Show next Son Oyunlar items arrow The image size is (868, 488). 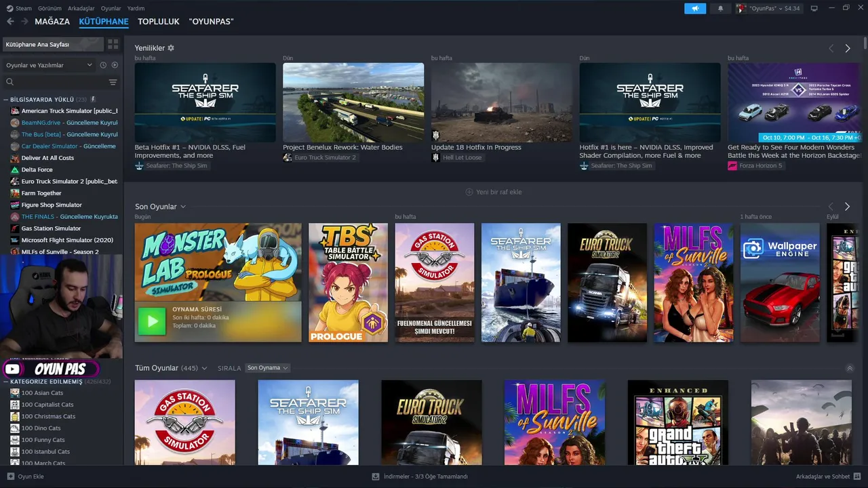847,206
